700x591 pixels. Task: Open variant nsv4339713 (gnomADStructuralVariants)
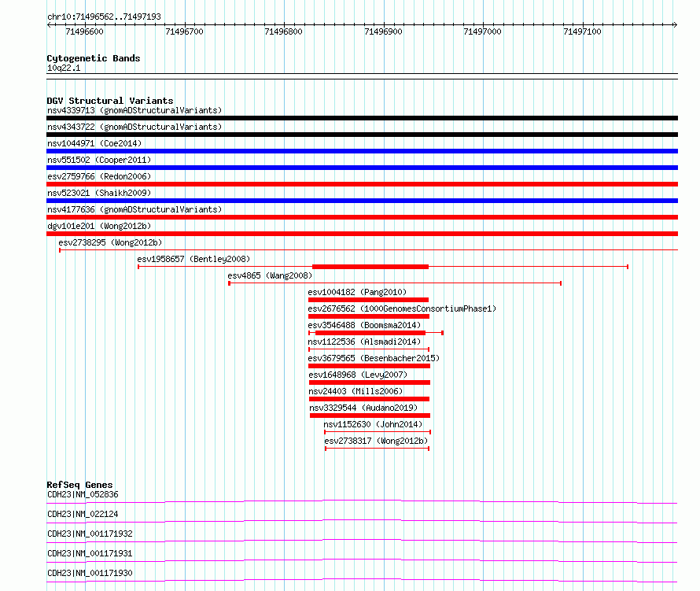point(134,110)
